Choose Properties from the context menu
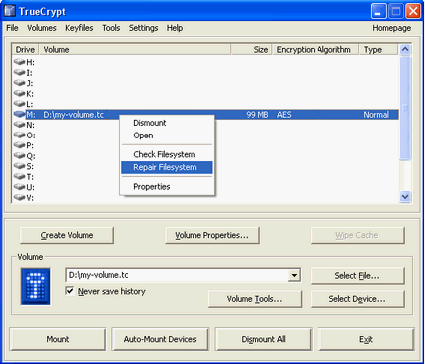The image size is (425, 364). click(167, 187)
